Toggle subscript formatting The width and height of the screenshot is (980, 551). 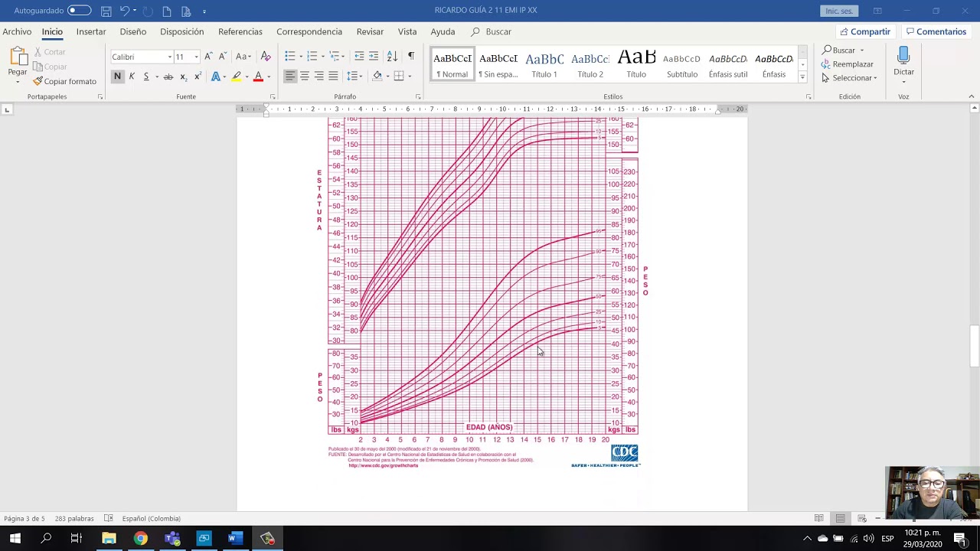tap(183, 77)
